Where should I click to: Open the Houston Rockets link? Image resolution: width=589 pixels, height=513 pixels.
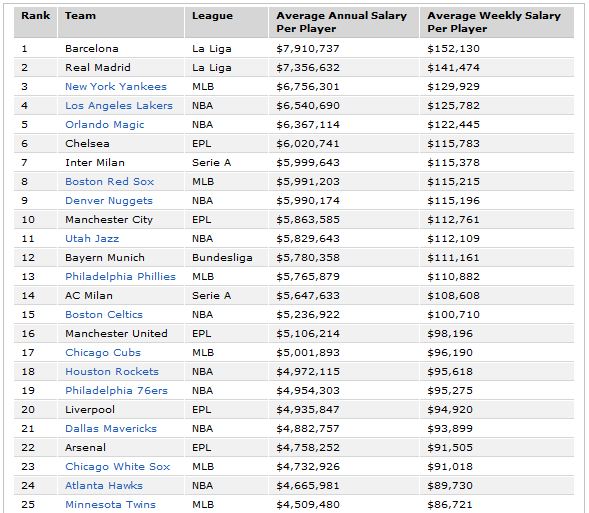[x=112, y=371]
